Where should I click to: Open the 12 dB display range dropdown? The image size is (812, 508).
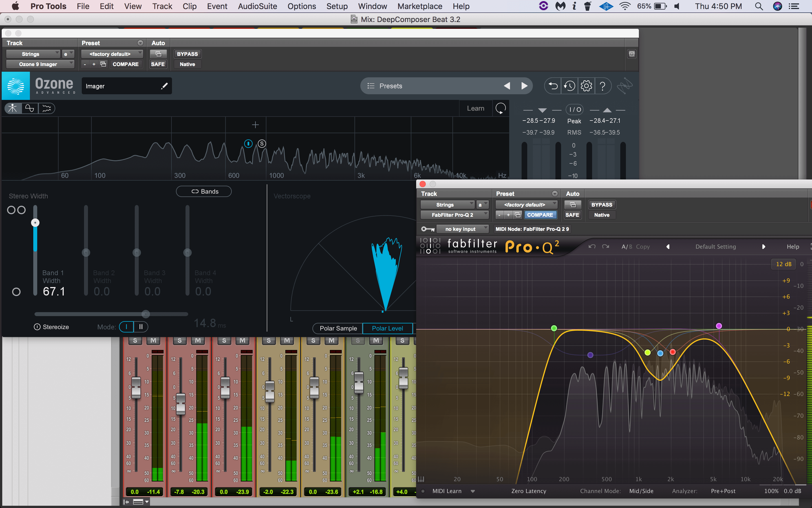pyautogui.click(x=784, y=264)
